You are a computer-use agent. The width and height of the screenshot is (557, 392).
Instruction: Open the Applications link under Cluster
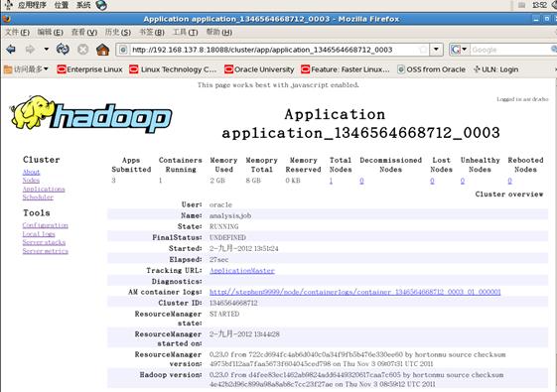(x=44, y=189)
